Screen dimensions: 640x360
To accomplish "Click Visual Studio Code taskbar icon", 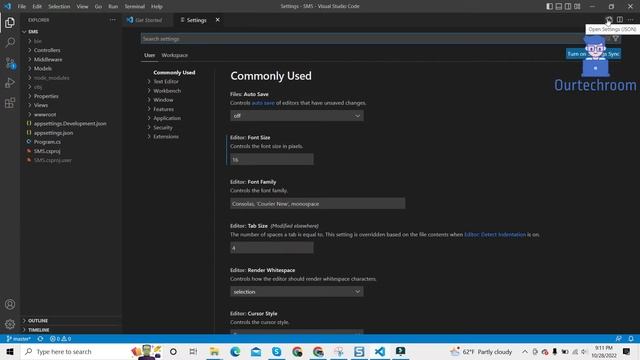I will (380, 351).
